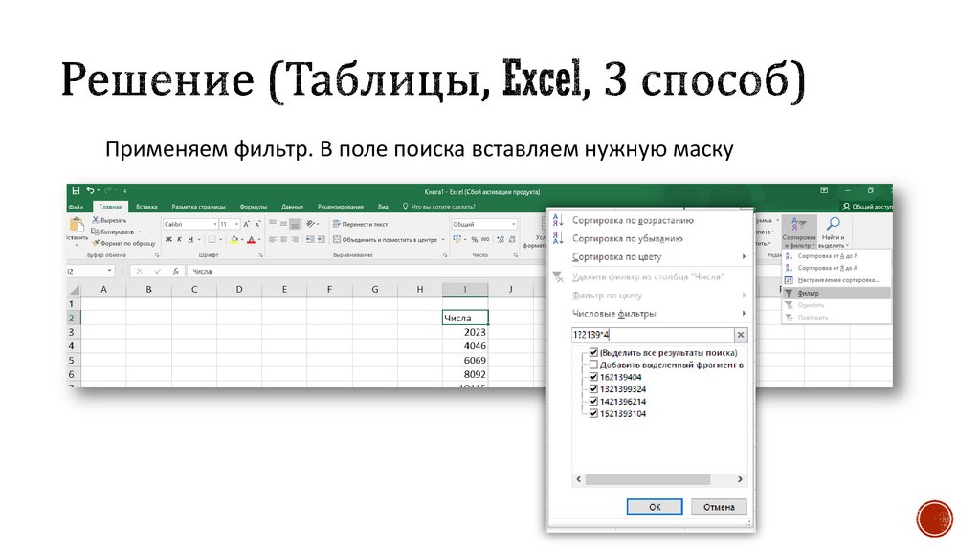Viewport: 980px width, 551px height.
Task: Click the text orientation icon
Action: point(310,224)
